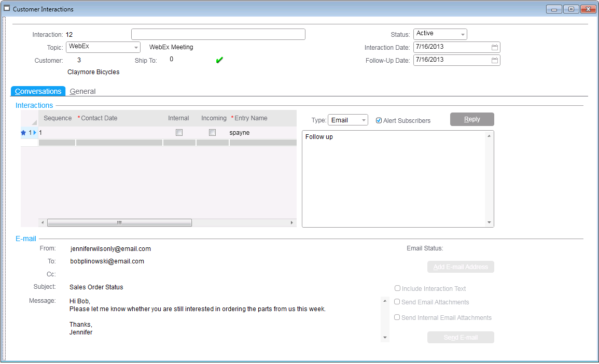Click the Send E-mail button
Image resolution: width=599 pixels, height=364 pixels.
click(461, 338)
